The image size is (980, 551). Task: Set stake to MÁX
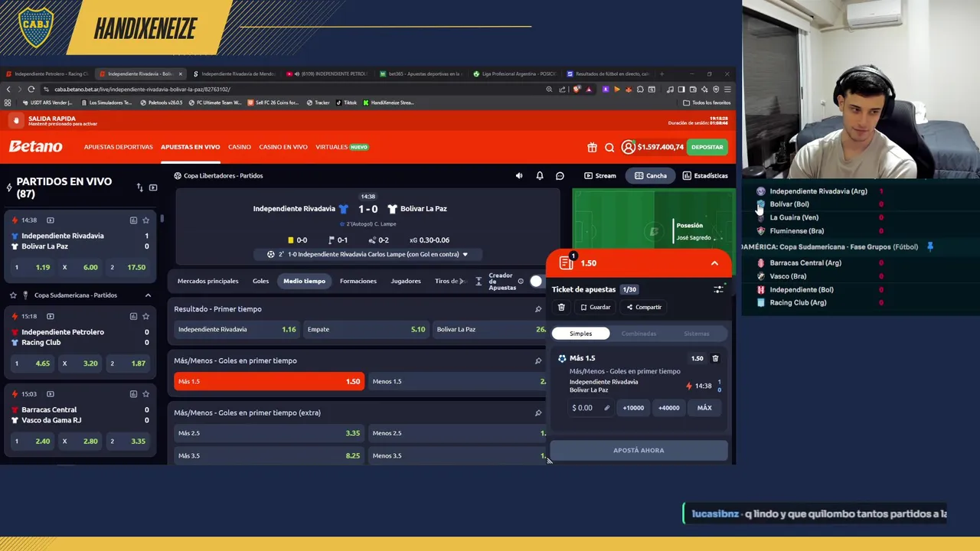704,408
